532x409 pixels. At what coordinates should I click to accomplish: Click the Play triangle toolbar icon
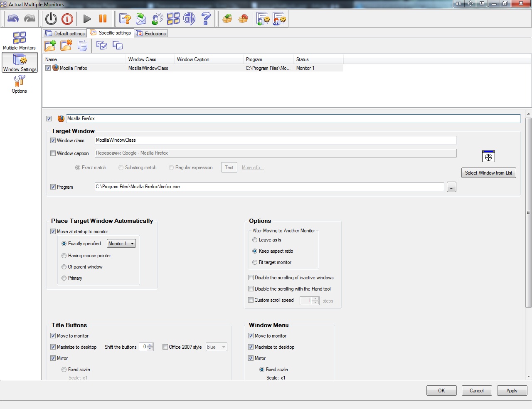(87, 19)
